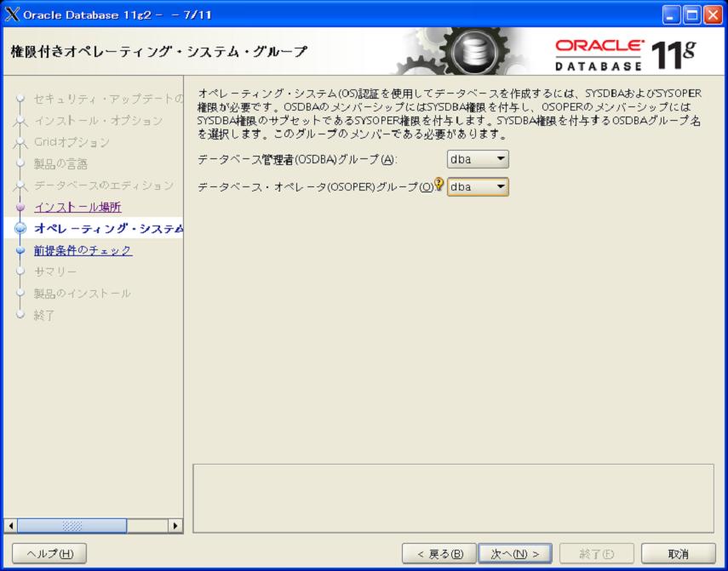The image size is (728, 571).
Task: Minimize the Oracle installer window
Action: point(670,15)
